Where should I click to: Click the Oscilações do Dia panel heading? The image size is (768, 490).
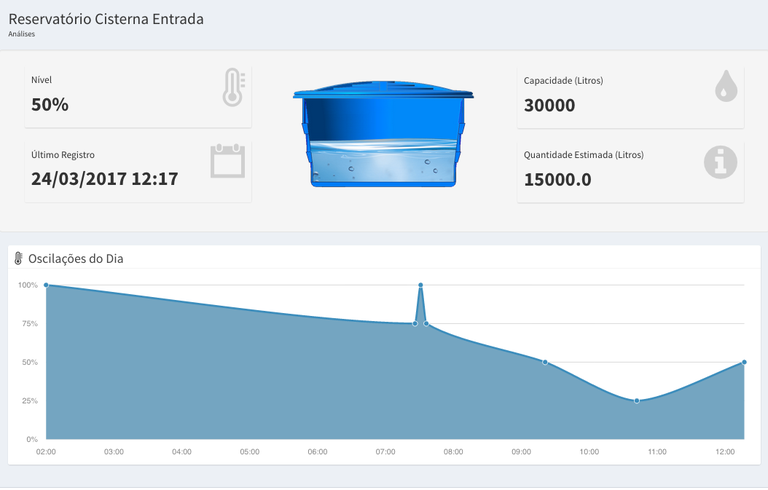tap(76, 259)
